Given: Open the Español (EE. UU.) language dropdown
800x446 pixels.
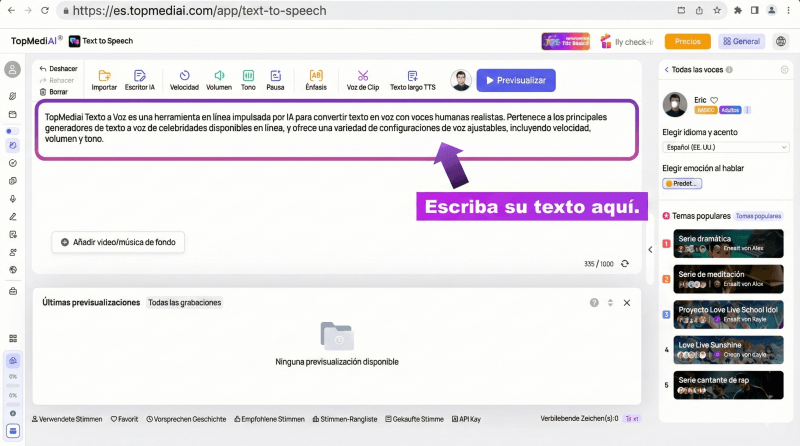Looking at the screenshot, I should [x=726, y=147].
